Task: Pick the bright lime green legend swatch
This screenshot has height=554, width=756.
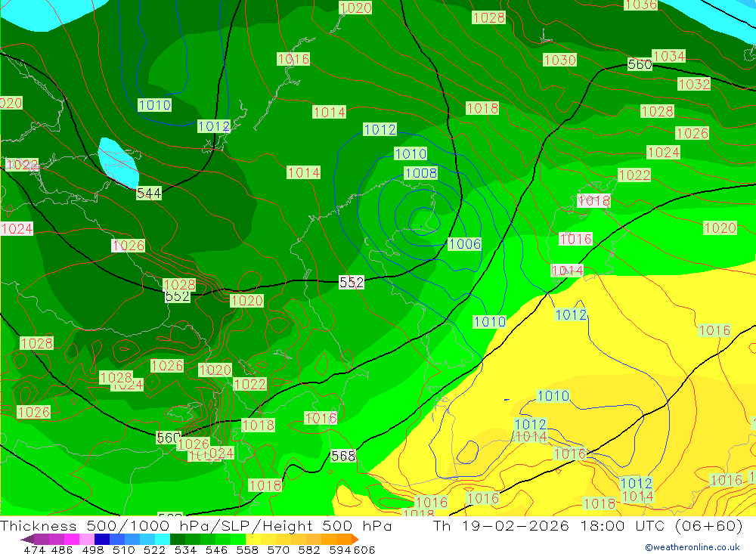Action: (238, 539)
